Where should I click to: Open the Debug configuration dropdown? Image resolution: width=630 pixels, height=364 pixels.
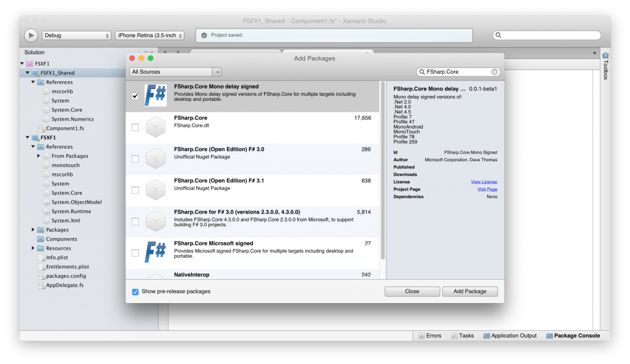pyautogui.click(x=76, y=36)
